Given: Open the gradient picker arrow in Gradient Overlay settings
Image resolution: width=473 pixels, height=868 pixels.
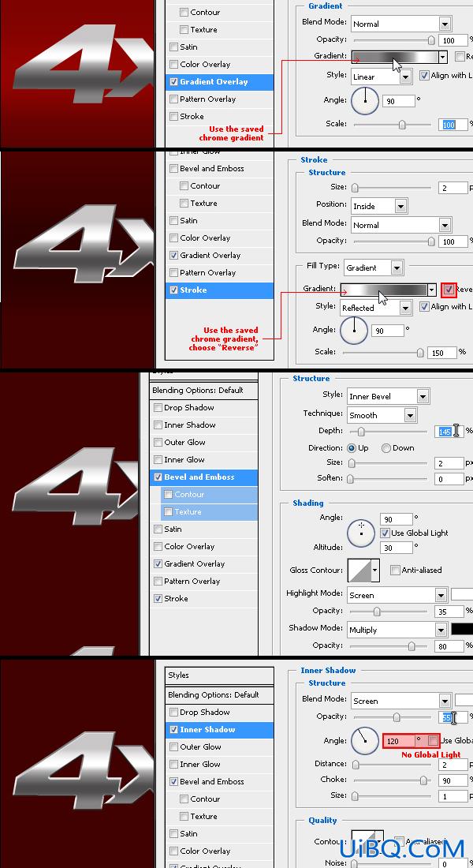Looking at the screenshot, I should [442, 57].
